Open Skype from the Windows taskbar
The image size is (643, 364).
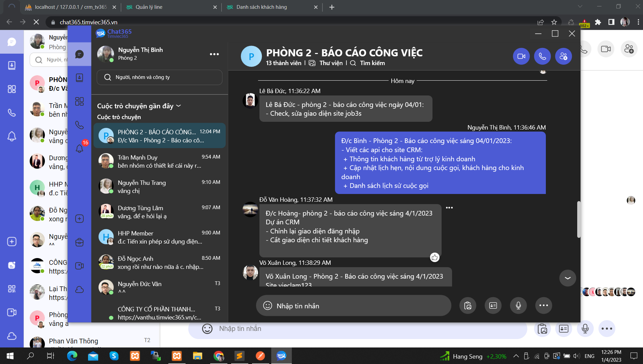(114, 356)
